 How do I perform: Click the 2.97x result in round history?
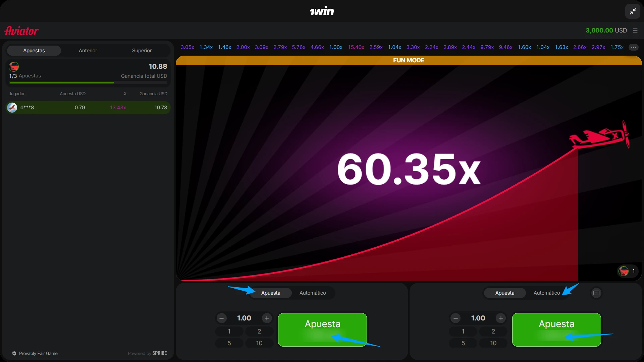(598, 47)
